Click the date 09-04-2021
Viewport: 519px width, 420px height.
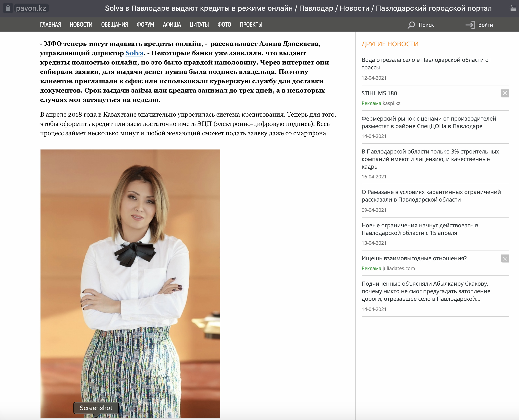point(374,210)
